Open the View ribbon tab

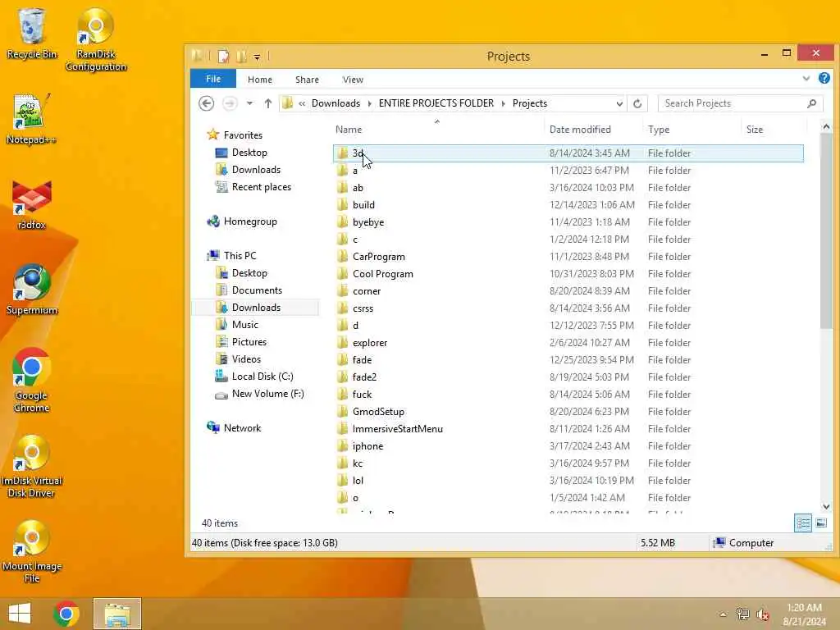353,80
